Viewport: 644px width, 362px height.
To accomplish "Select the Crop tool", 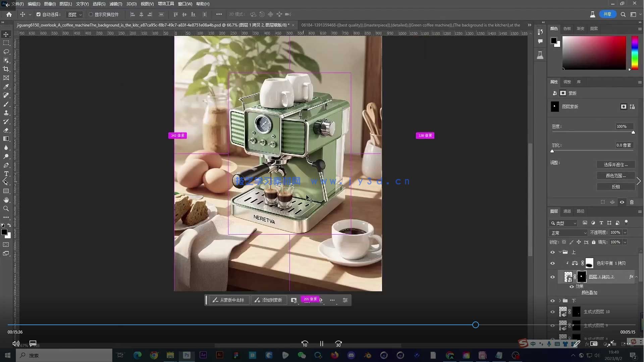I will (x=6, y=69).
